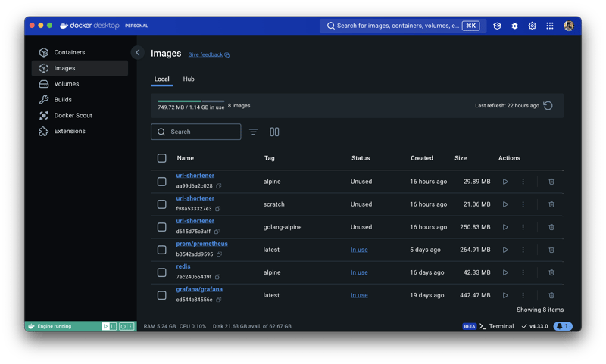
Task: Run the prom/prometheus image
Action: [505, 250]
